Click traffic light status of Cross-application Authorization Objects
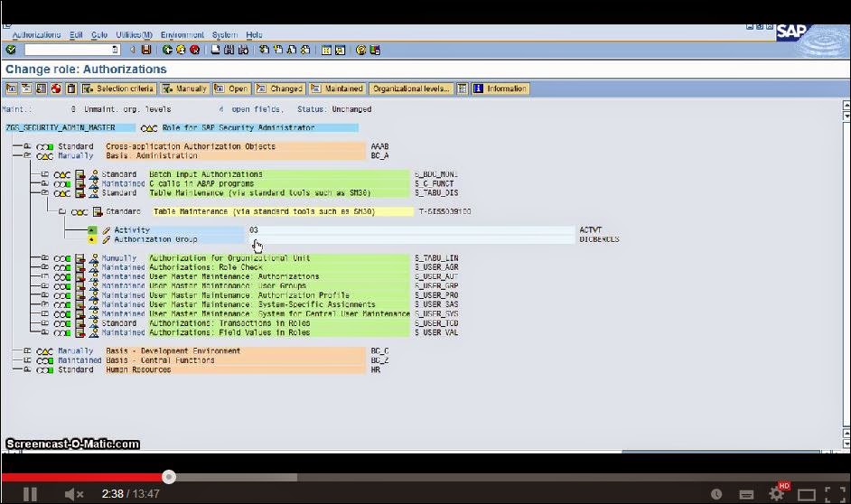Image resolution: width=851 pixels, height=504 pixels. [x=44, y=147]
